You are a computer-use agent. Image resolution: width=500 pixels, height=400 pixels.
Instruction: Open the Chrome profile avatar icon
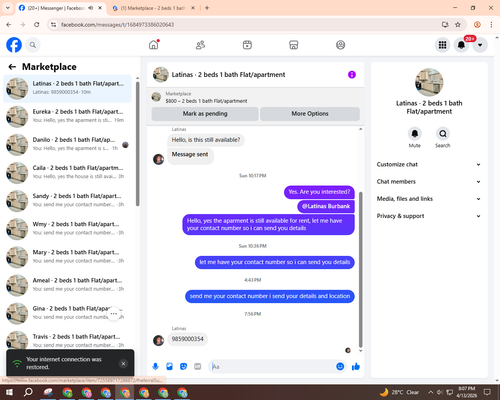pyautogui.click(x=477, y=25)
